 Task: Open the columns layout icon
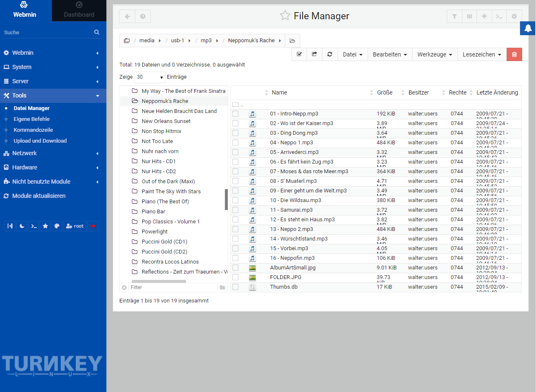[x=469, y=16]
